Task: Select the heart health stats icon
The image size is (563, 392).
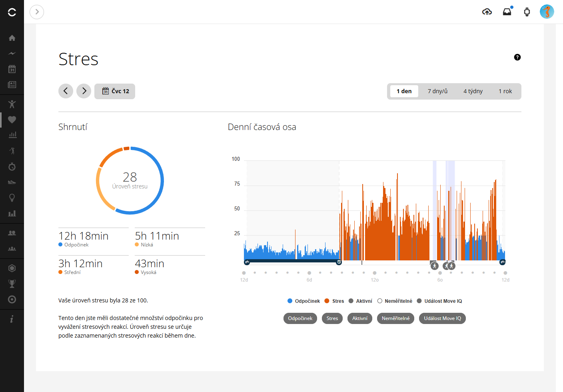Action: pyautogui.click(x=12, y=120)
